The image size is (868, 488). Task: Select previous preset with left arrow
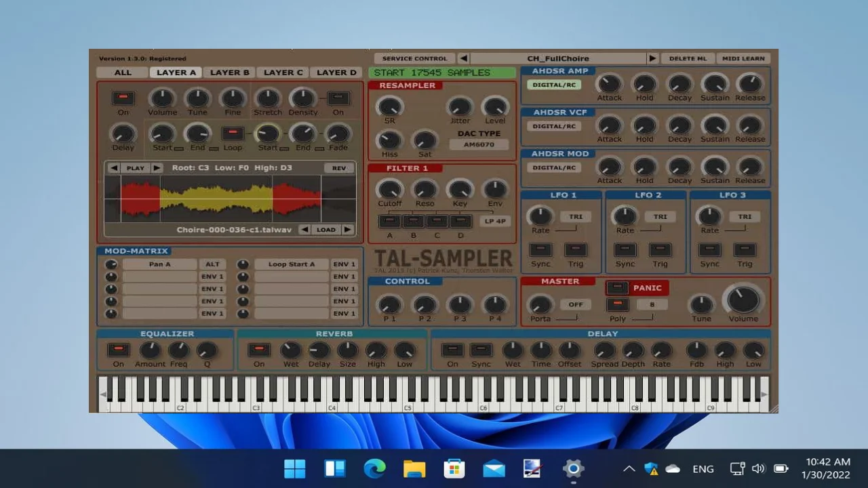tap(463, 58)
